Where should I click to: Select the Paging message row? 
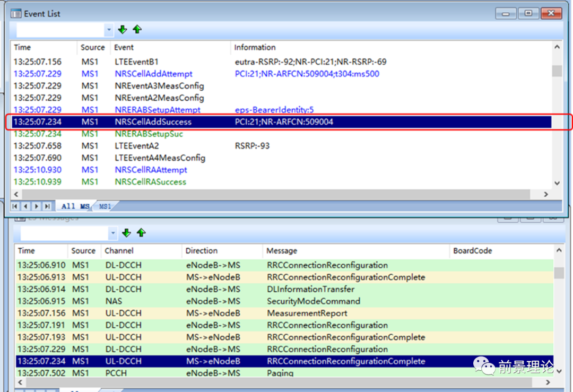click(285, 373)
